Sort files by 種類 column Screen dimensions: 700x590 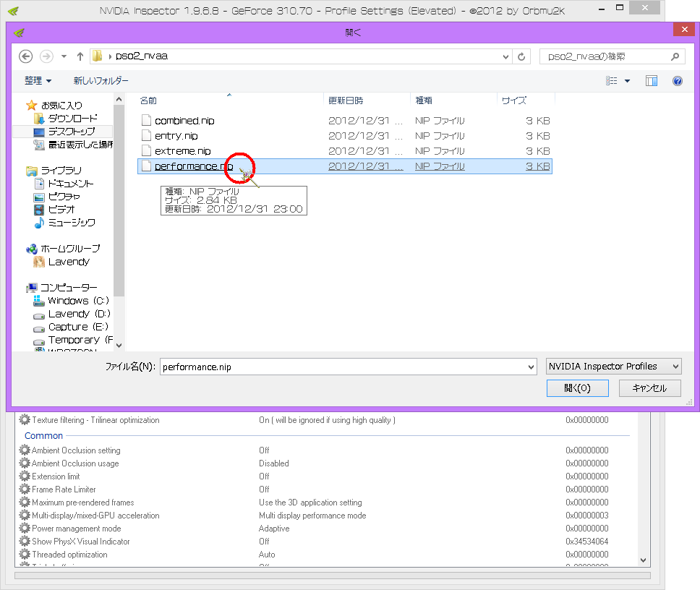453,101
